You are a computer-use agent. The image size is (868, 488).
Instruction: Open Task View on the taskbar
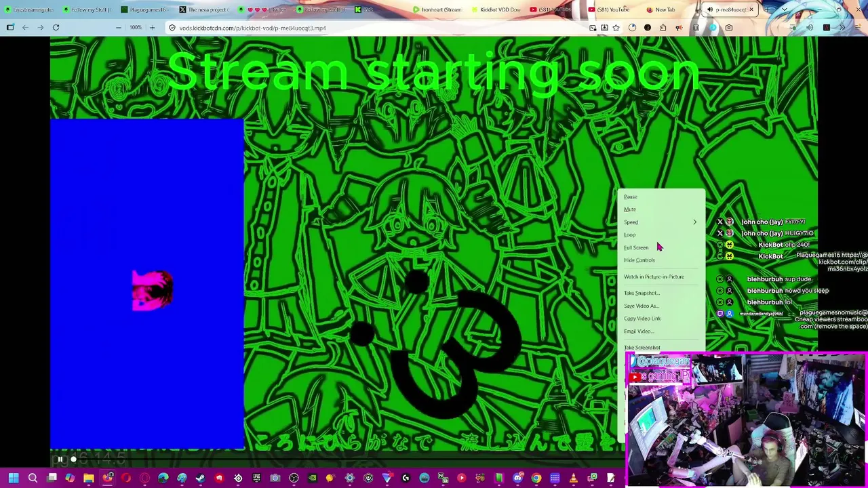[x=52, y=478]
